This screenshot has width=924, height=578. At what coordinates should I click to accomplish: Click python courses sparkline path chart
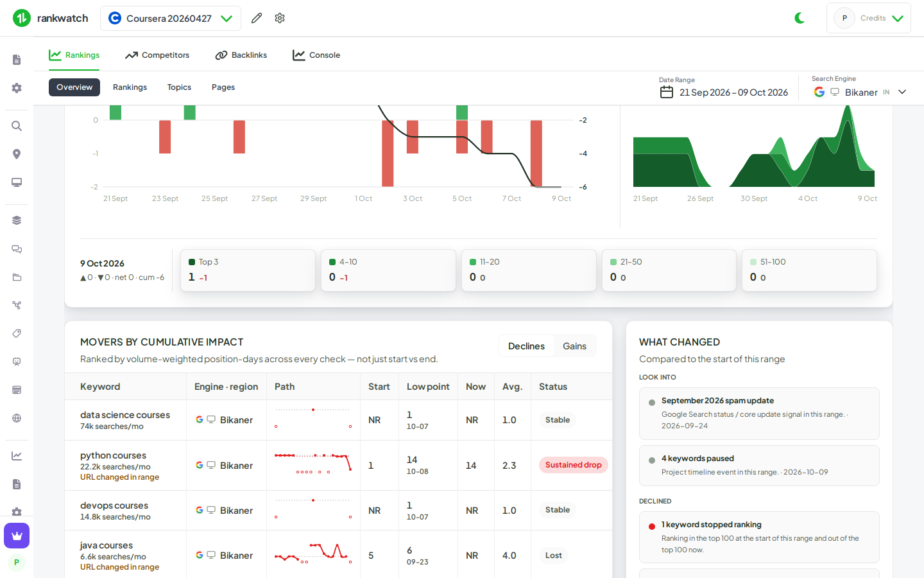313,463
